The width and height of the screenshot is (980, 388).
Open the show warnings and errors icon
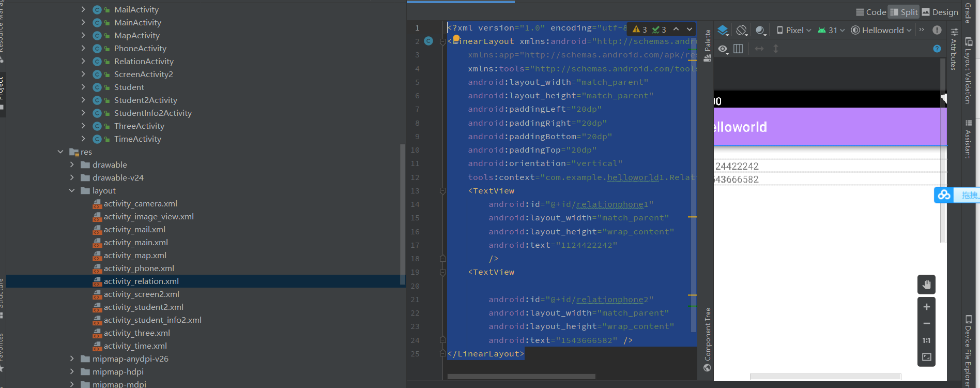pos(937,30)
